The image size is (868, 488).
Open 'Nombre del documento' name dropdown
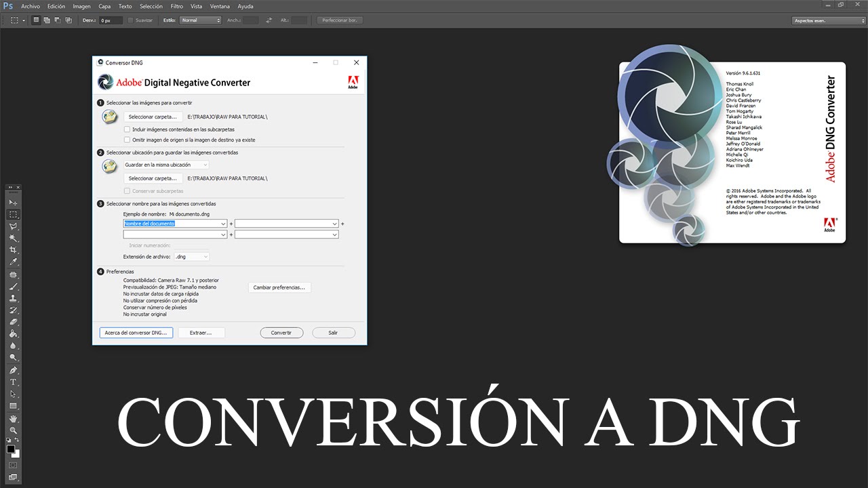pos(175,224)
